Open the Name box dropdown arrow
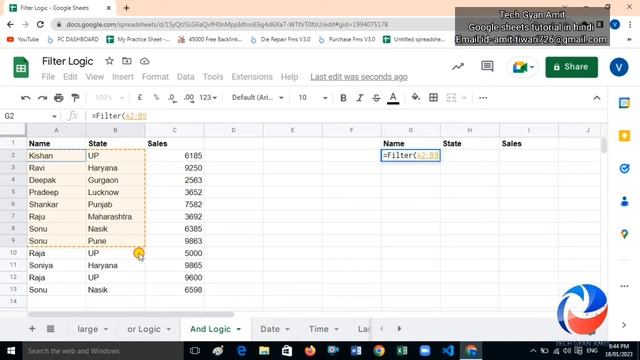The width and height of the screenshot is (640, 360). point(54,116)
